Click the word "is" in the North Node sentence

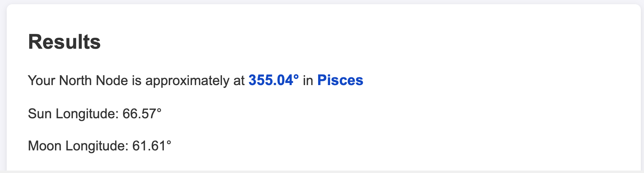137,80
